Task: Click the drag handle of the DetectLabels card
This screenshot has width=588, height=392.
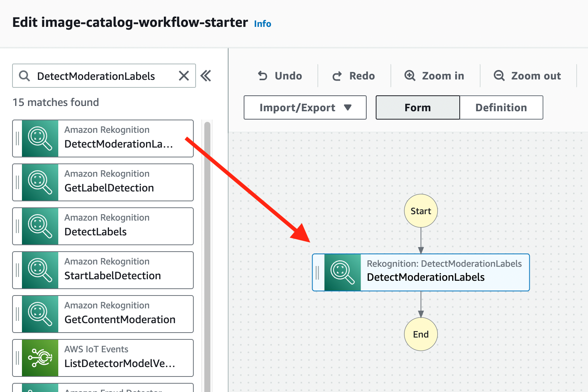Action: click(17, 226)
